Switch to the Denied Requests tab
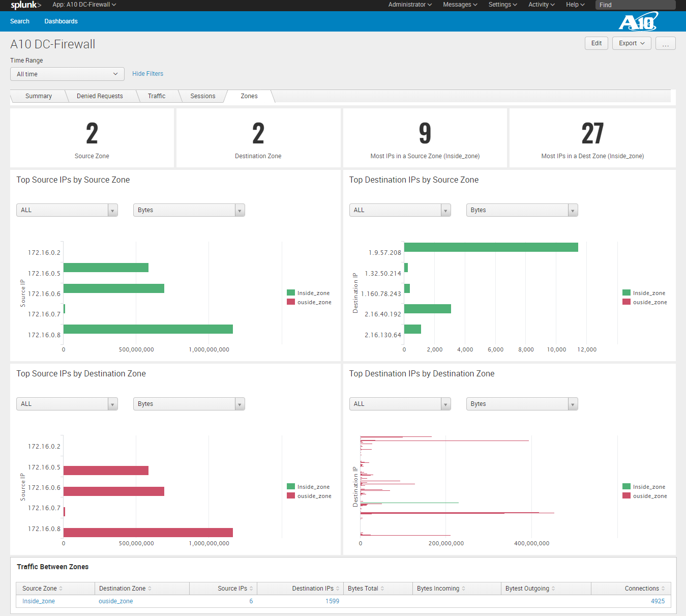The image size is (686, 616). click(x=100, y=96)
